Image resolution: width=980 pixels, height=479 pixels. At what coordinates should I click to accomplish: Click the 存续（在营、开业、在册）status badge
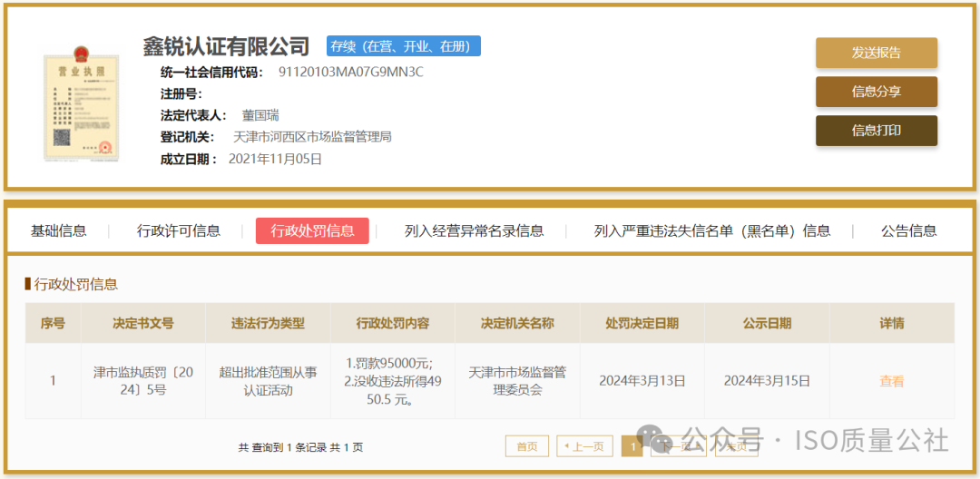[403, 46]
